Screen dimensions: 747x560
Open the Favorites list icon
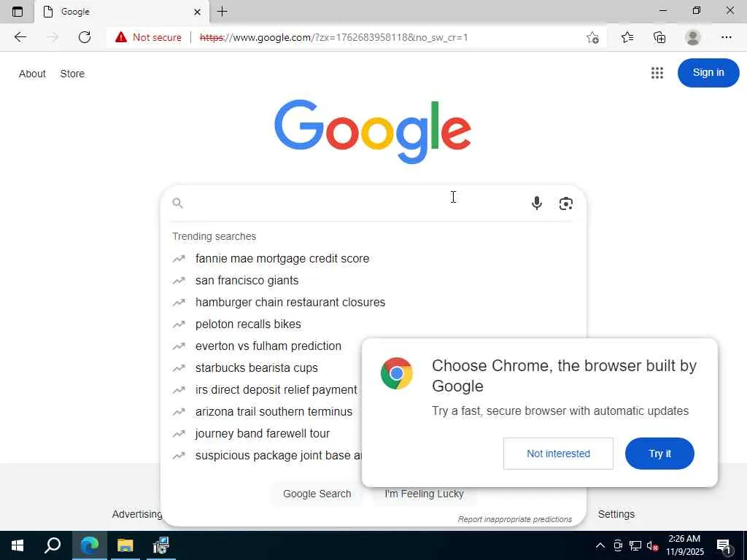pyautogui.click(x=627, y=37)
